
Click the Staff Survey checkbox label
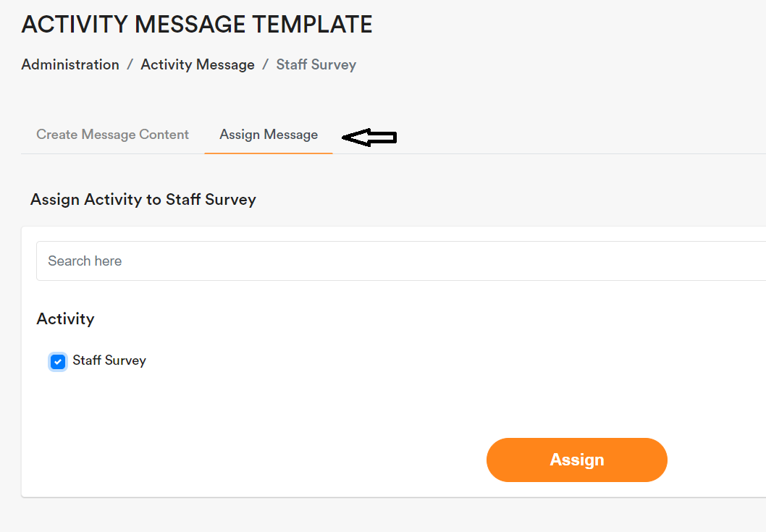tap(109, 360)
